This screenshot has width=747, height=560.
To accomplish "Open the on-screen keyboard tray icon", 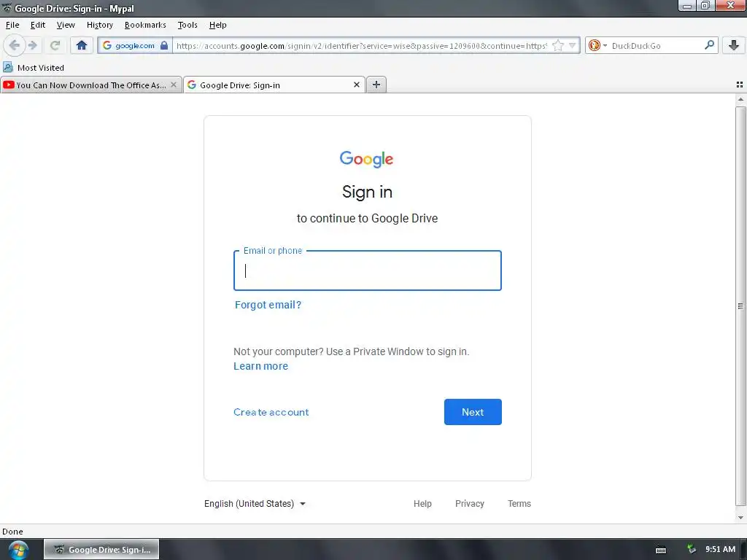I will pyautogui.click(x=661, y=550).
